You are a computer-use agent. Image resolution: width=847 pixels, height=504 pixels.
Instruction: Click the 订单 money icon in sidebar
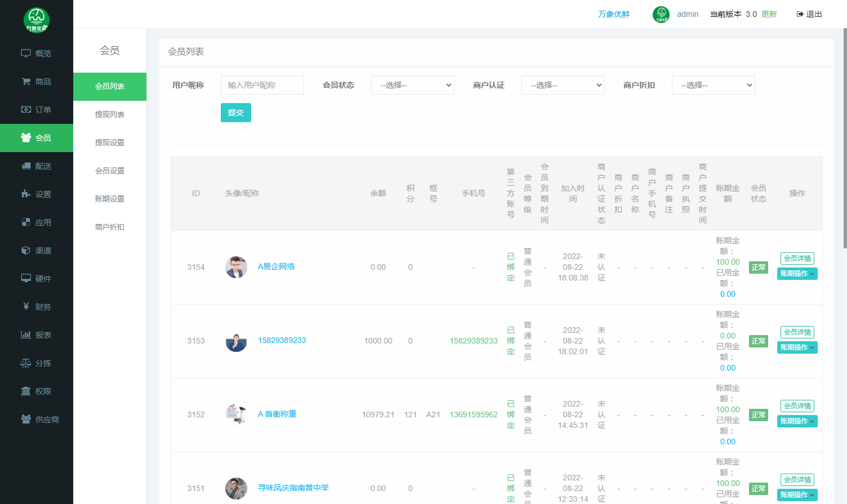(26, 110)
